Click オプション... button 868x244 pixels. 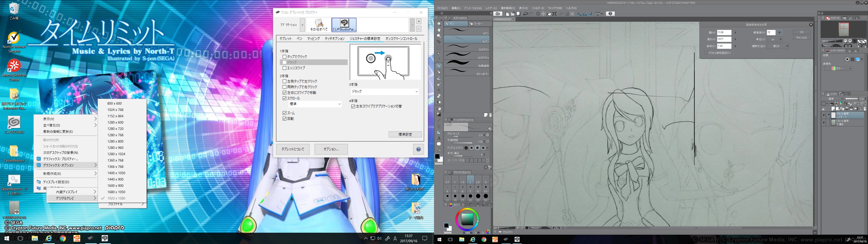click(x=331, y=149)
